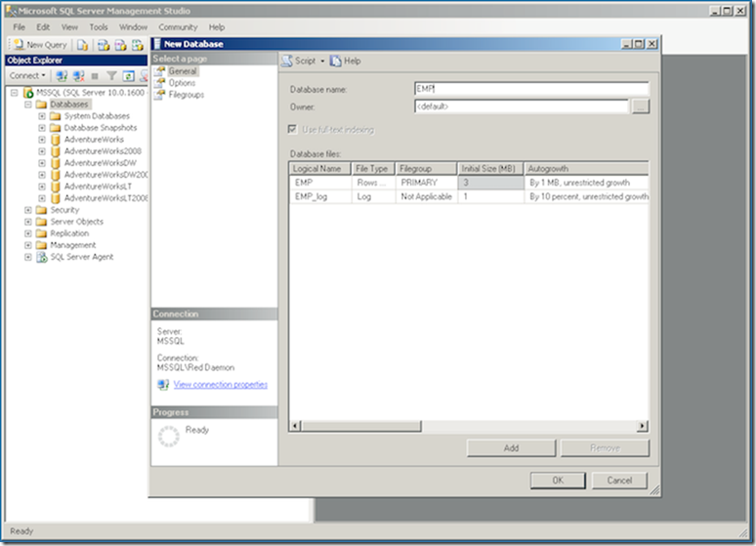Click the Analysis Services DMX Query icon

coord(120,45)
